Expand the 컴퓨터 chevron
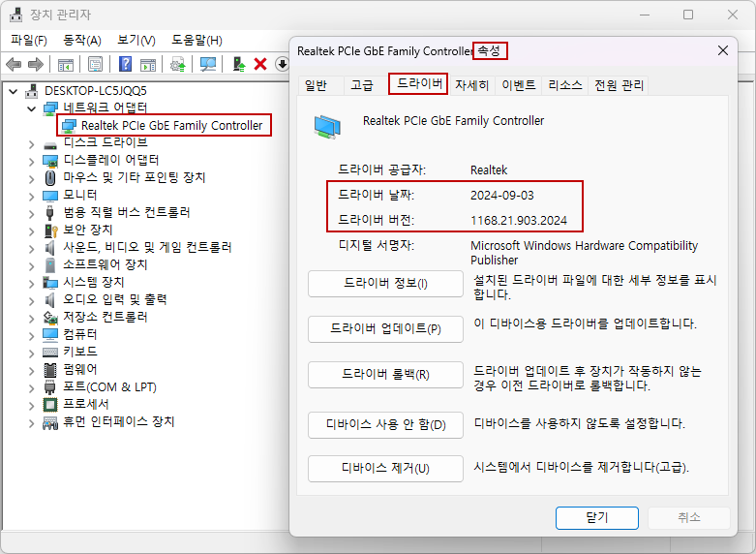The width and height of the screenshot is (756, 554). [x=31, y=336]
